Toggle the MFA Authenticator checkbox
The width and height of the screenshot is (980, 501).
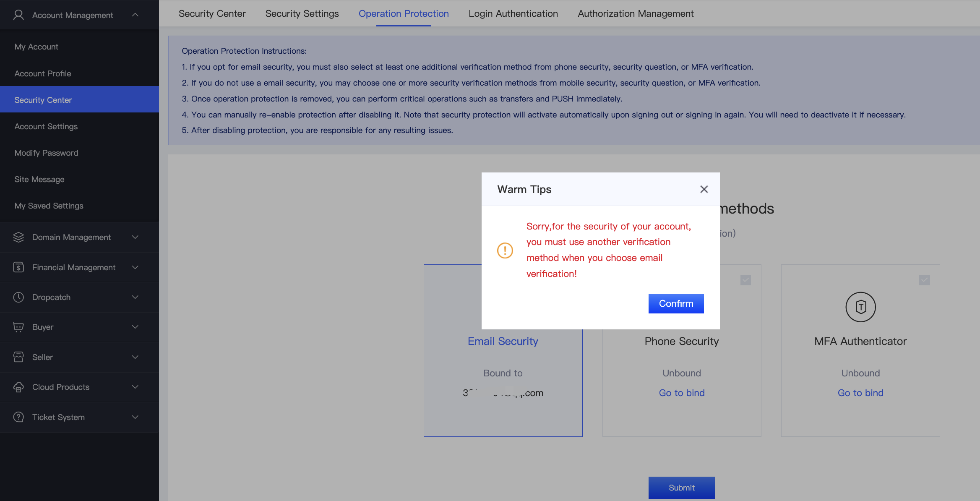924,280
